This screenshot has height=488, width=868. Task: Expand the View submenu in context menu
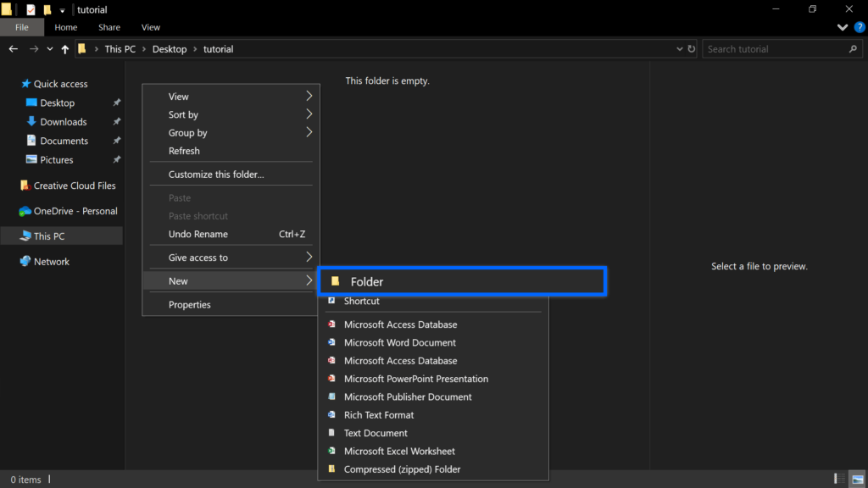[x=231, y=97]
